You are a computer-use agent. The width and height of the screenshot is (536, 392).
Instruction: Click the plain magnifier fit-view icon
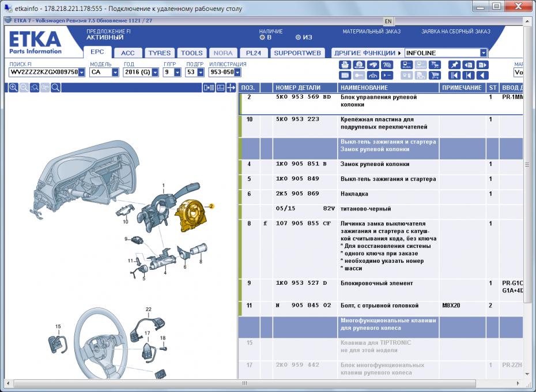(x=56, y=88)
